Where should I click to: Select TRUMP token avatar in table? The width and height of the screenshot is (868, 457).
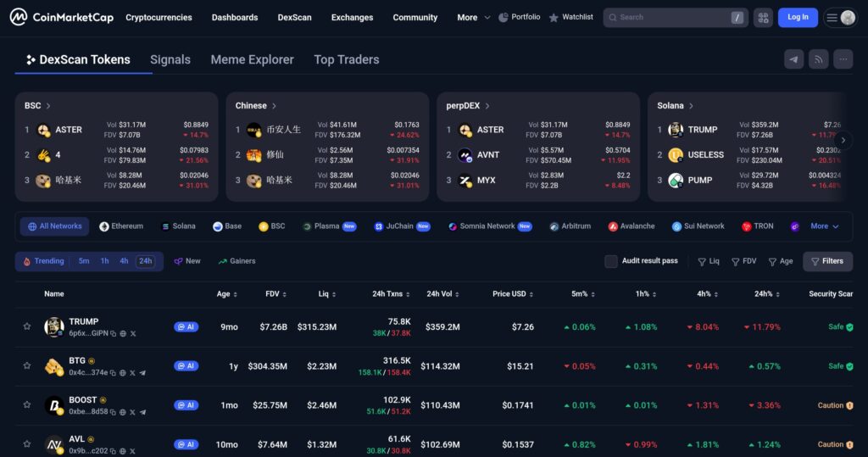[x=53, y=326]
